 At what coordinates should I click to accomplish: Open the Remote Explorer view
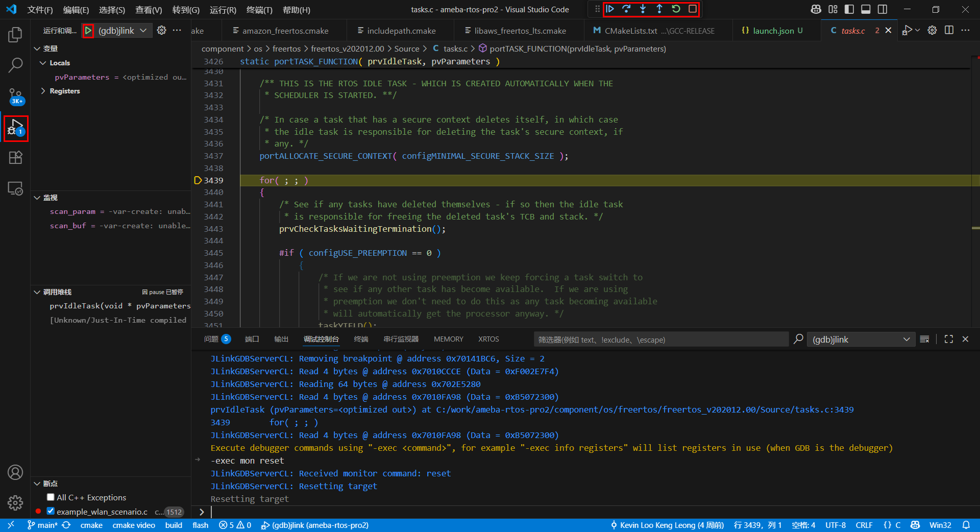(15, 188)
